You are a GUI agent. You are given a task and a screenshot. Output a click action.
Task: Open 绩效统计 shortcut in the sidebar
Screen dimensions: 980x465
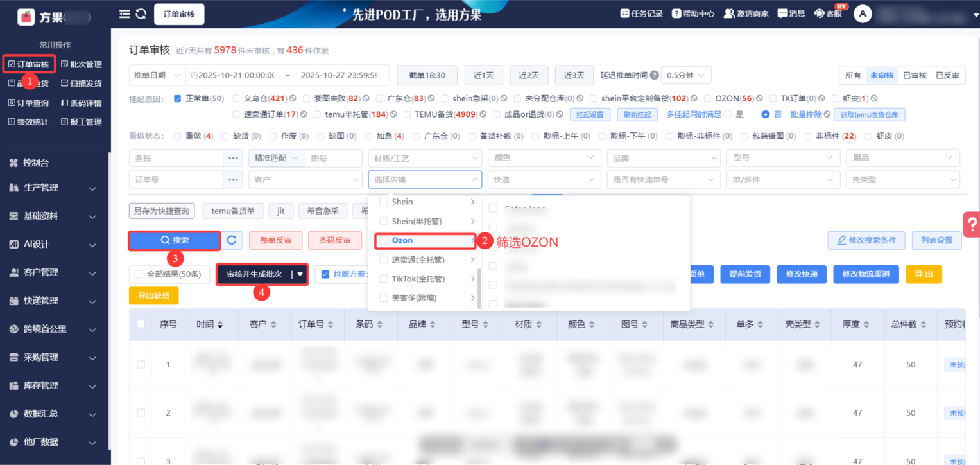coord(28,122)
